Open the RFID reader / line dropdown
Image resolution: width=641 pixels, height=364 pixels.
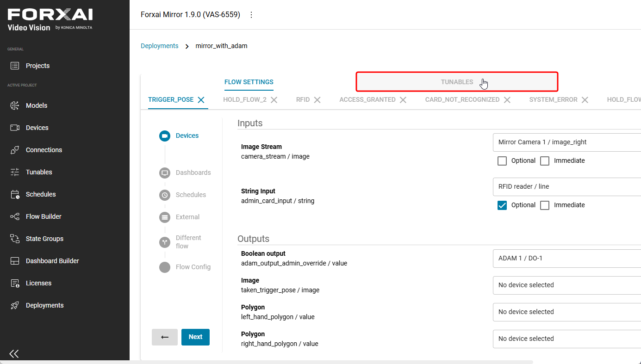[567, 186]
